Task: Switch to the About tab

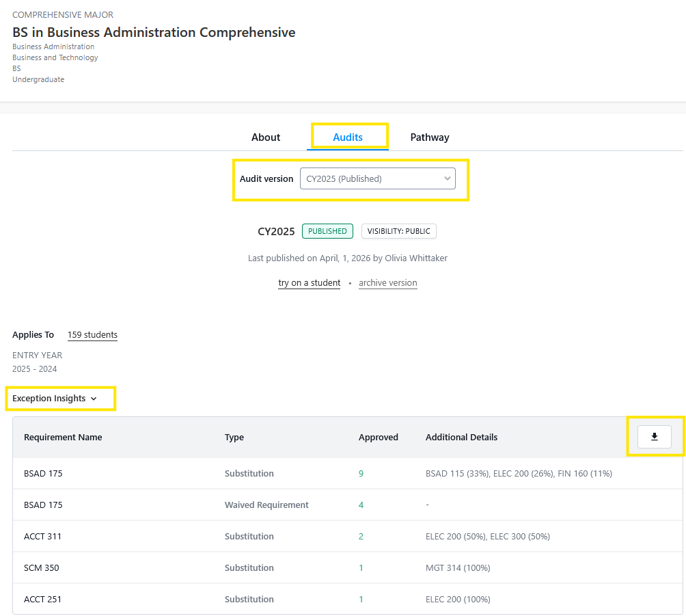Action: pos(266,137)
